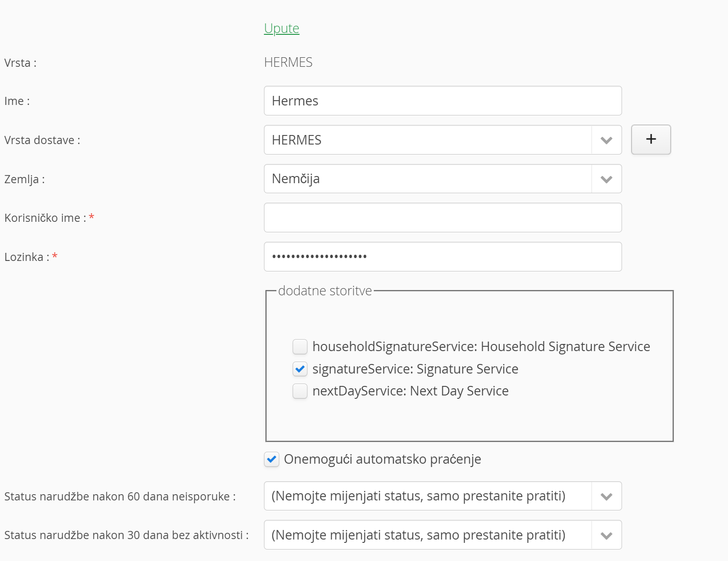Click the Household Signature Service label text
This screenshot has width=728, height=561.
[x=481, y=347]
